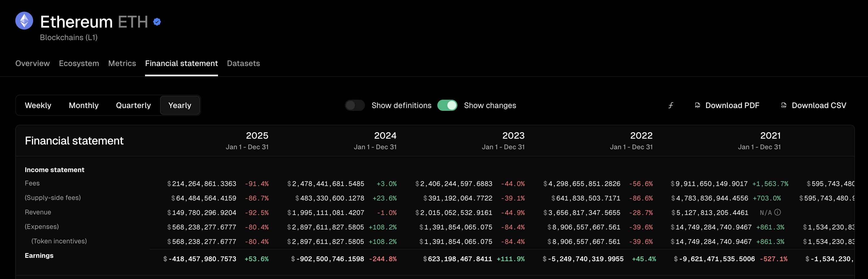Viewport: 868px width, 279px height.
Task: Click the (Expenses) row label
Action: [x=41, y=227]
